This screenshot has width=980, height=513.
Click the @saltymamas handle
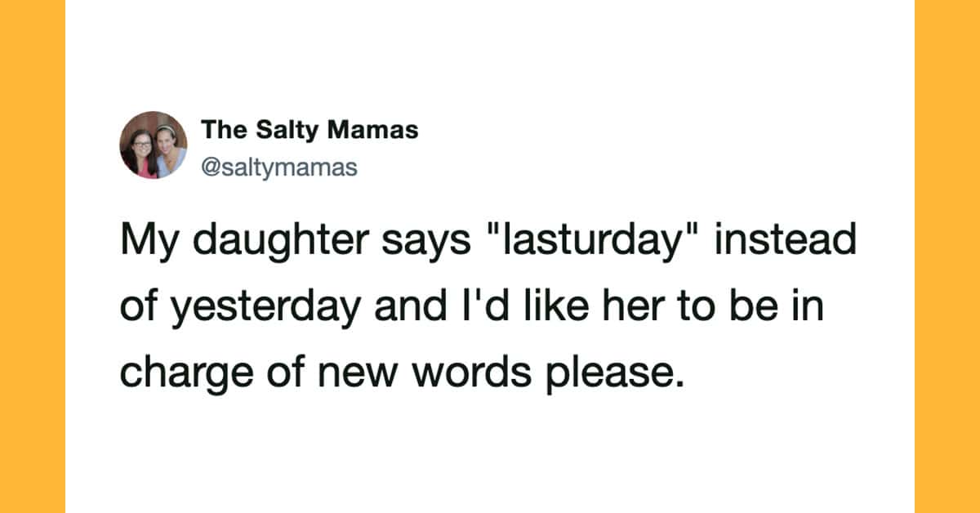(x=279, y=167)
